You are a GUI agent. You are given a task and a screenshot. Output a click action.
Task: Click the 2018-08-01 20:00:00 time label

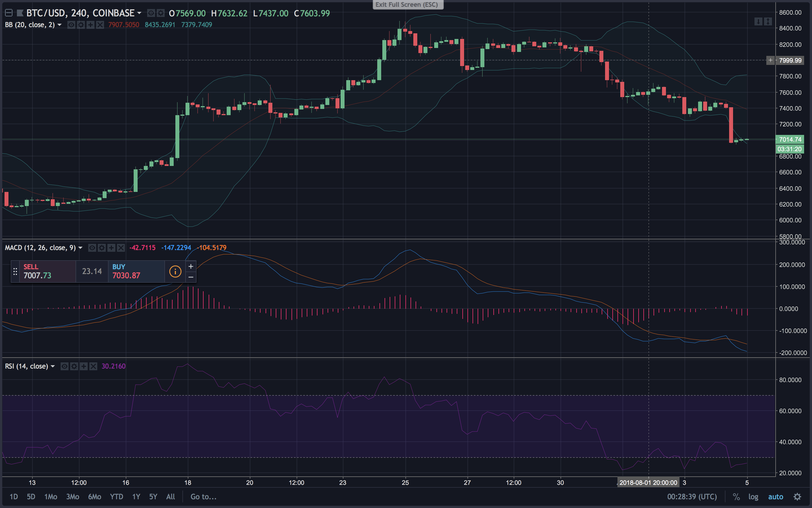coord(648,483)
